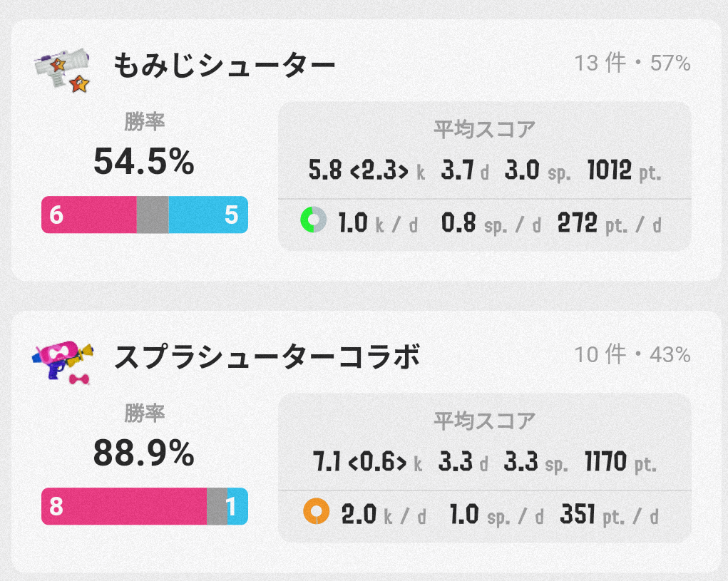728x581 pixels.
Task: Click the 10 件・43% battle count label
Action: tap(632, 355)
